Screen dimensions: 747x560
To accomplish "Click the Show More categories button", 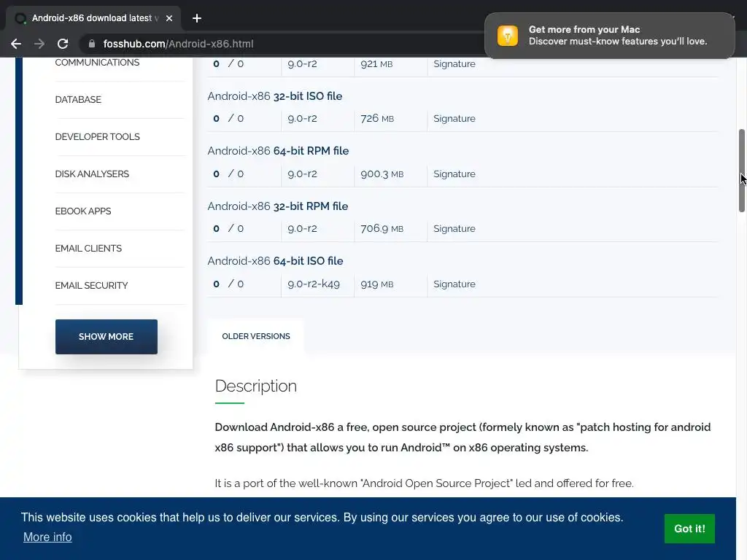I will click(x=107, y=337).
